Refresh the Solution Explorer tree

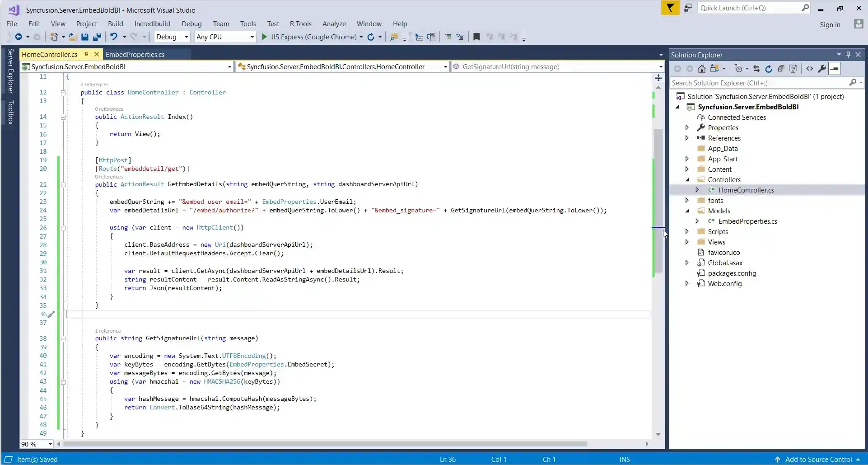click(768, 69)
